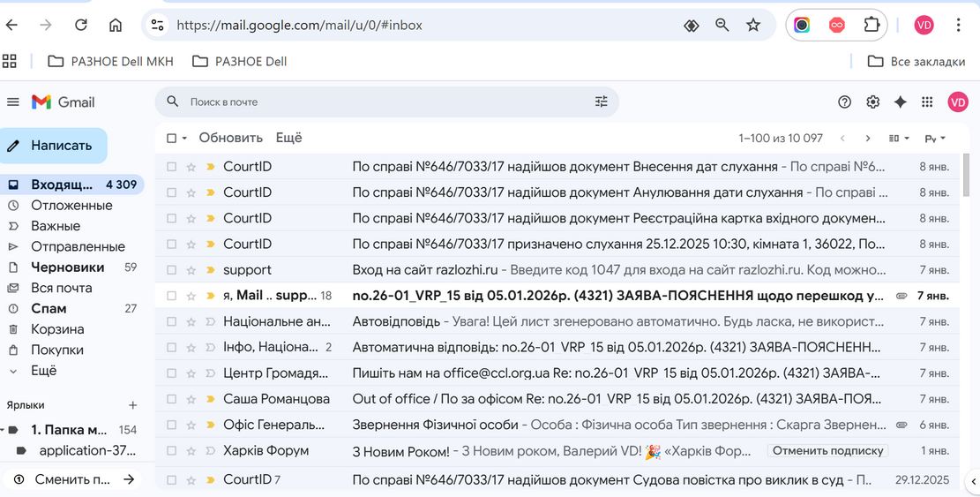Open the Gemini sparkle assistant
Image resolution: width=980 pixels, height=497 pixels.
pos(900,102)
